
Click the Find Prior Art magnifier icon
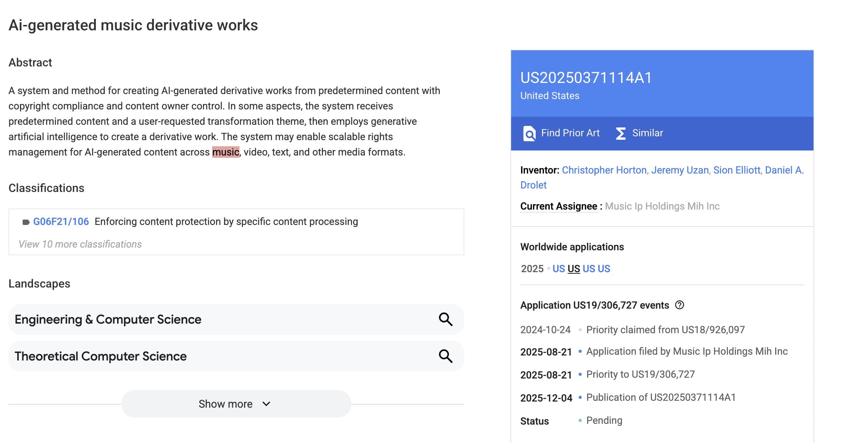click(x=529, y=134)
